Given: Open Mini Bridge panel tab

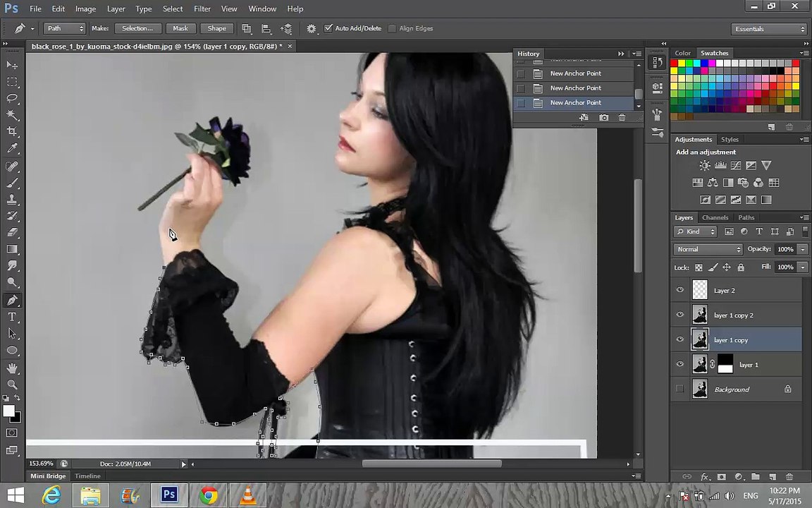Looking at the screenshot, I should (48, 476).
